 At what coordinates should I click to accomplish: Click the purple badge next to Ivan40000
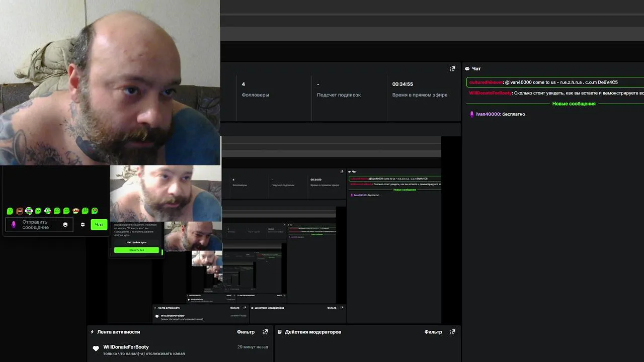[x=471, y=114]
